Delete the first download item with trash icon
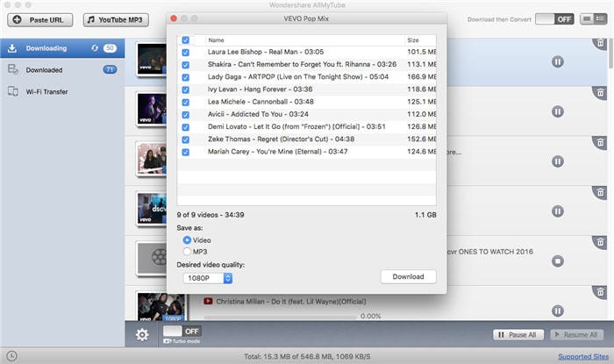This screenshot has width=614, height=364. pyautogui.click(x=600, y=43)
